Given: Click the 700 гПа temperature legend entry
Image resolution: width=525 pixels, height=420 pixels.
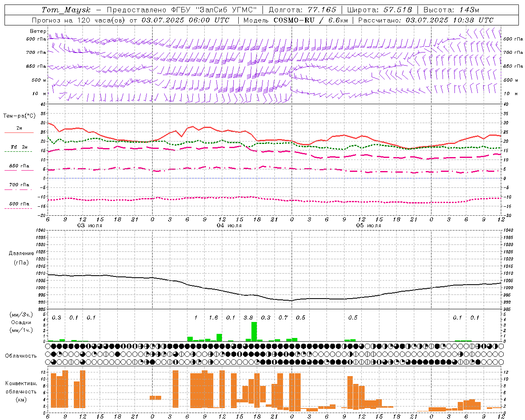Looking at the screenshot, I should click(x=19, y=185).
